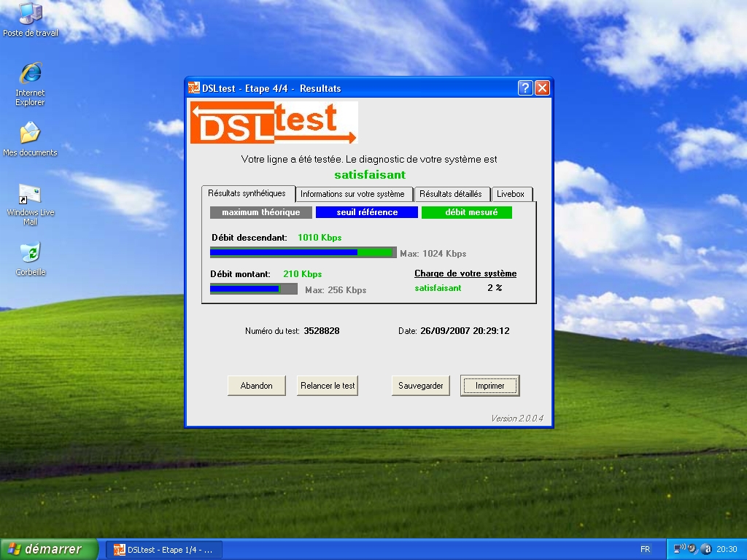
Task: Click the DSLtest logo banner
Action: click(x=274, y=122)
